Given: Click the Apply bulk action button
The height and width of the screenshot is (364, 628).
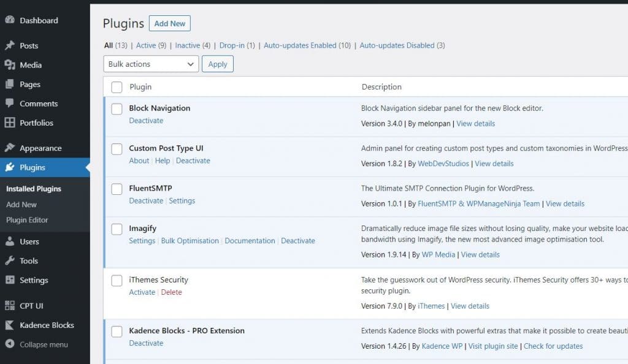Looking at the screenshot, I should [x=218, y=64].
